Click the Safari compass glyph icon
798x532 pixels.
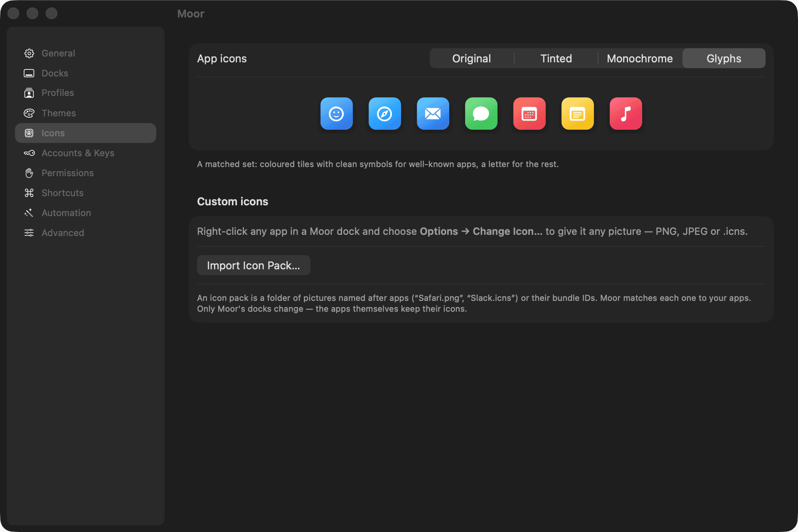pyautogui.click(x=385, y=113)
